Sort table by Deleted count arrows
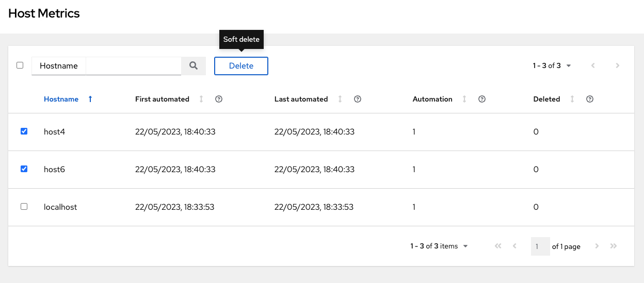Viewport: 644px width, 283px height. click(x=572, y=99)
